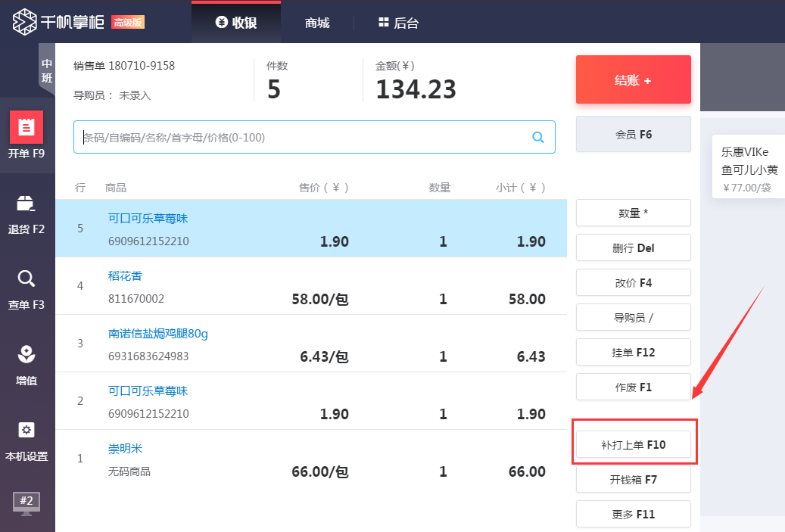
Task: Click 补打上单 F10 reprint button
Action: [x=634, y=445]
